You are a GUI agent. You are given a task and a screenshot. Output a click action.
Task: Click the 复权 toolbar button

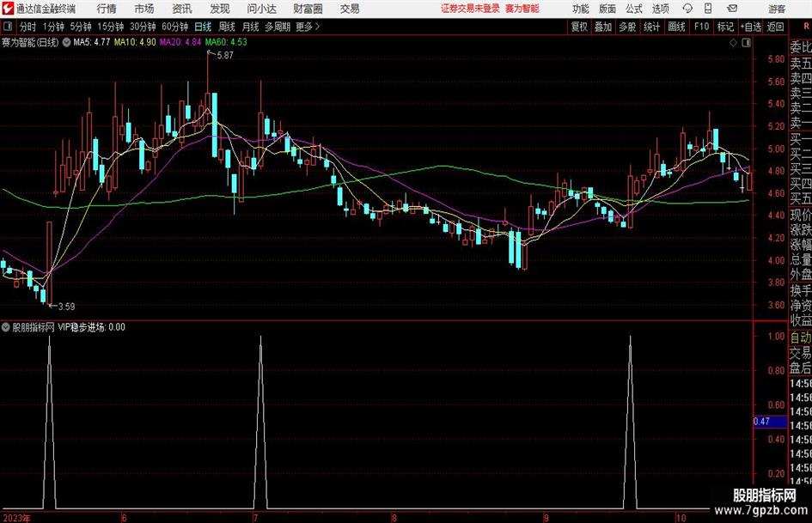(x=579, y=27)
